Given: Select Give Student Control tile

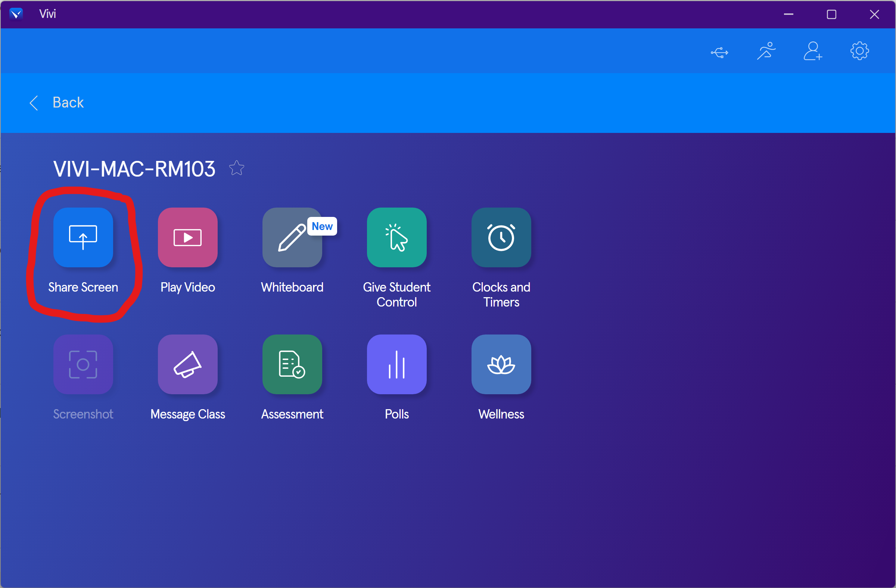Looking at the screenshot, I should (x=396, y=237).
